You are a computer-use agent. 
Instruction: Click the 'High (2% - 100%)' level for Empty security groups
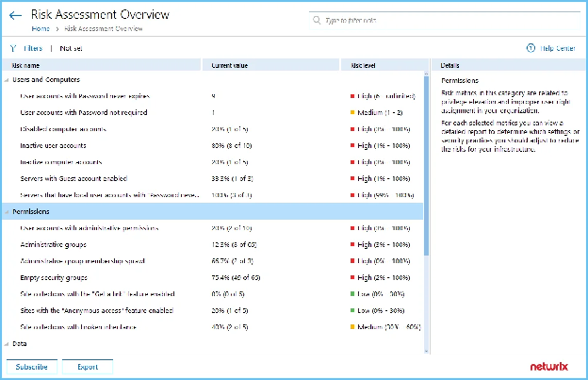[x=384, y=277]
